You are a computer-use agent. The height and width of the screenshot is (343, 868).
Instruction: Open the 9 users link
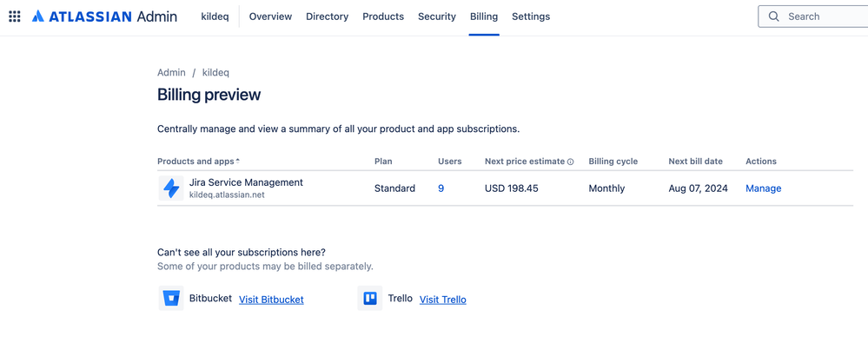point(441,188)
